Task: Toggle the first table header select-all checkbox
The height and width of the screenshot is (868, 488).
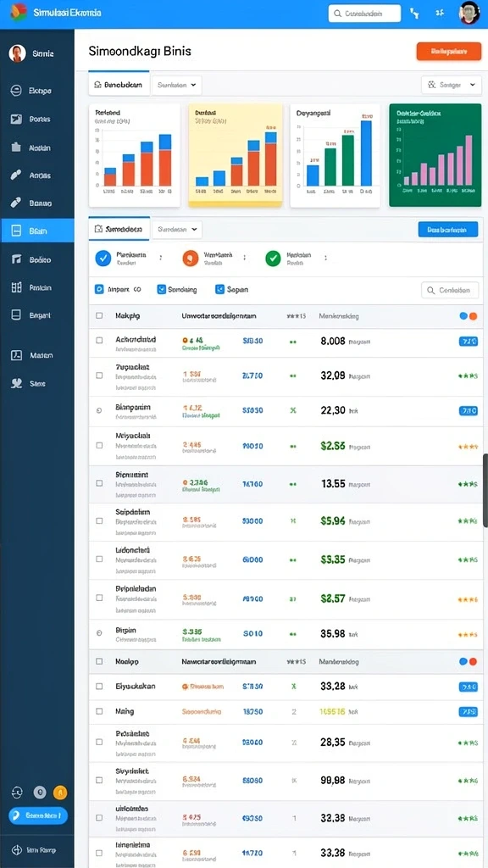Action: click(99, 315)
